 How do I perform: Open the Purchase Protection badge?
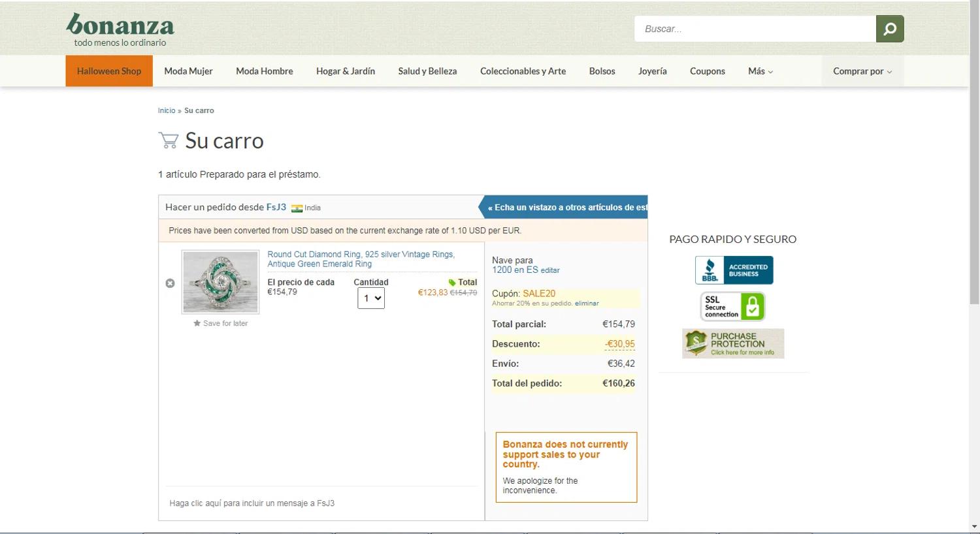(x=733, y=343)
